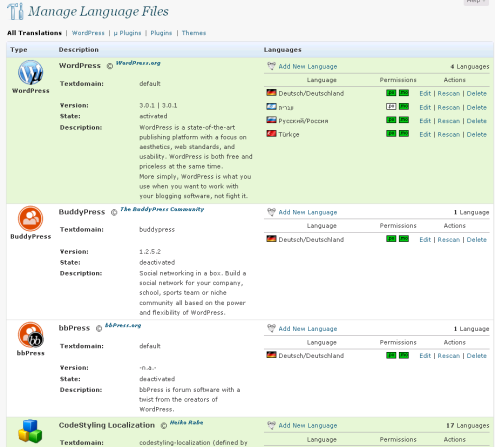Click the Russian flag icon
The height and width of the screenshot is (447, 495).
[x=271, y=120]
